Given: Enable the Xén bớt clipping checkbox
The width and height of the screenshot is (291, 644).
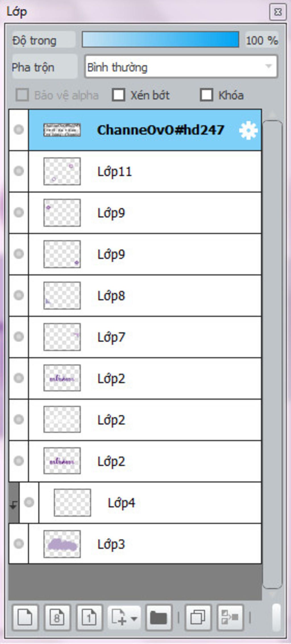Looking at the screenshot, I should [118, 95].
